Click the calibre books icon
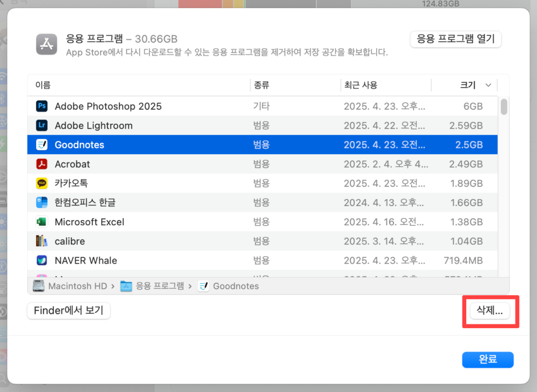The image size is (537, 392). pos(42,241)
